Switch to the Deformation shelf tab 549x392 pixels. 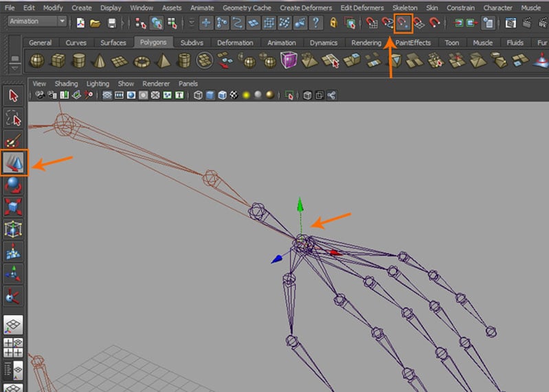point(235,43)
